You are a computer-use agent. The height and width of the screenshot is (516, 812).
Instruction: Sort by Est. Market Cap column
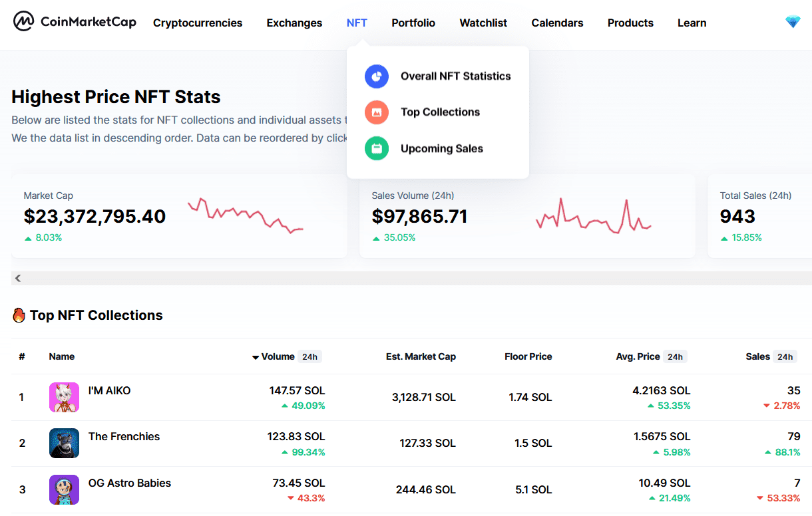click(421, 356)
